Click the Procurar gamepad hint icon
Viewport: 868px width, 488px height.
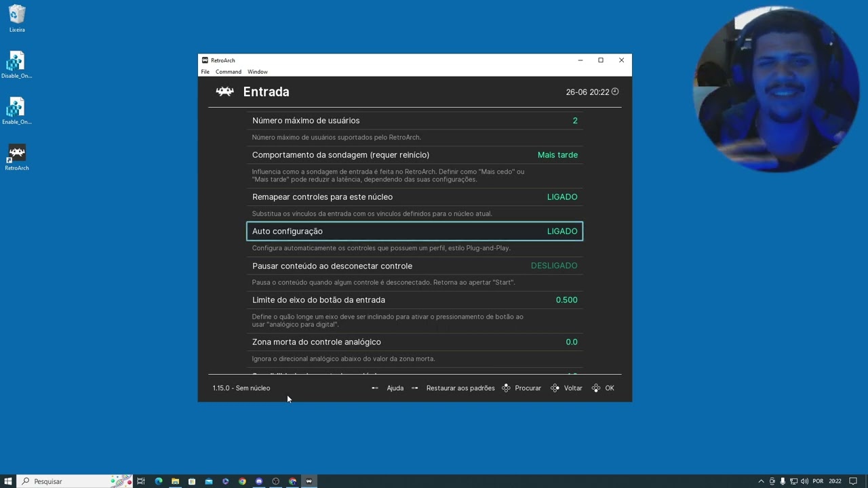pos(506,388)
